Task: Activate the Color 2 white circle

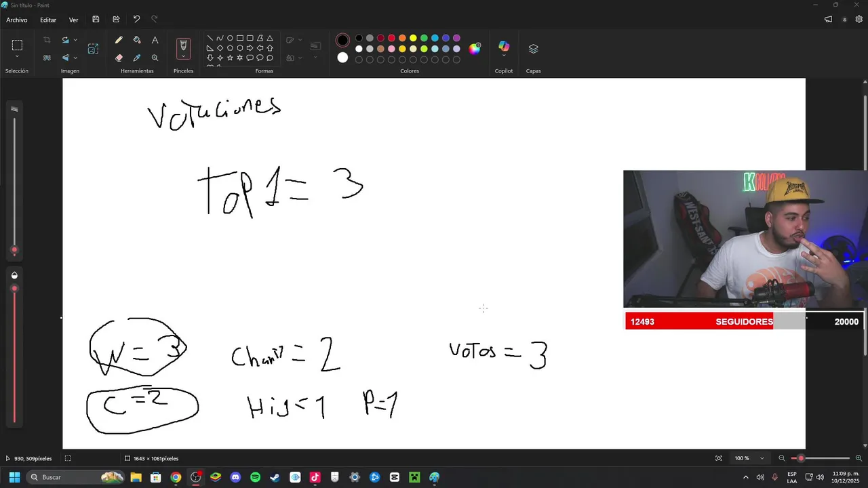Action: (342, 58)
